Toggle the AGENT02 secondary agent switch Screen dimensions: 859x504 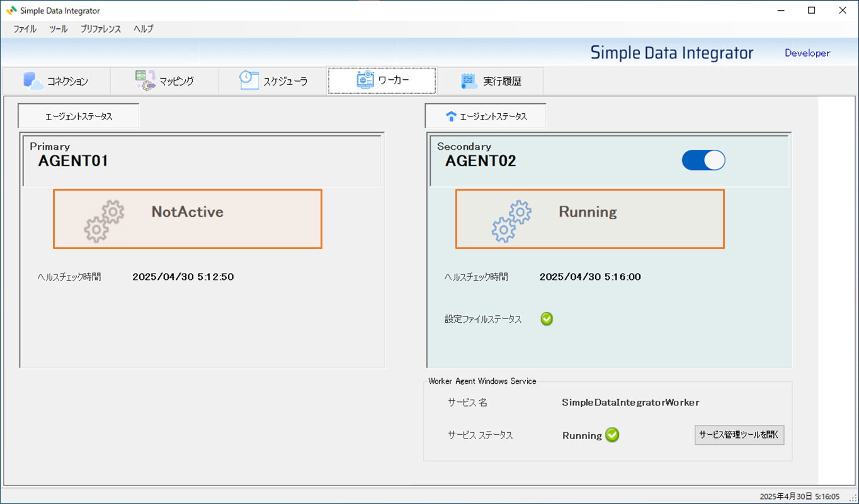point(703,160)
